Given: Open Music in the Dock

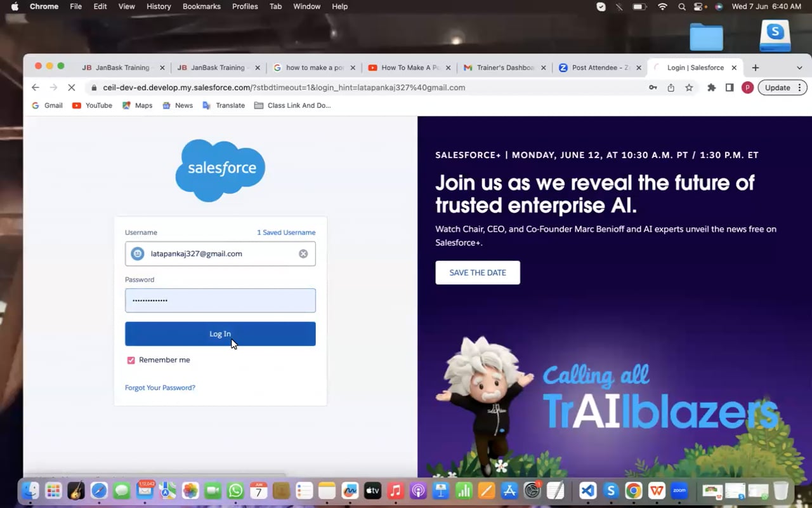Looking at the screenshot, I should [395, 490].
